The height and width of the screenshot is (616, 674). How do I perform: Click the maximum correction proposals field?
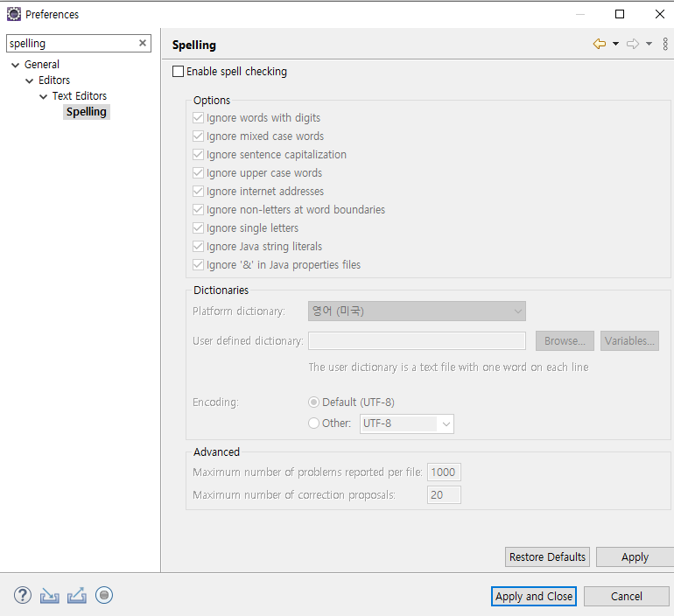coord(444,495)
